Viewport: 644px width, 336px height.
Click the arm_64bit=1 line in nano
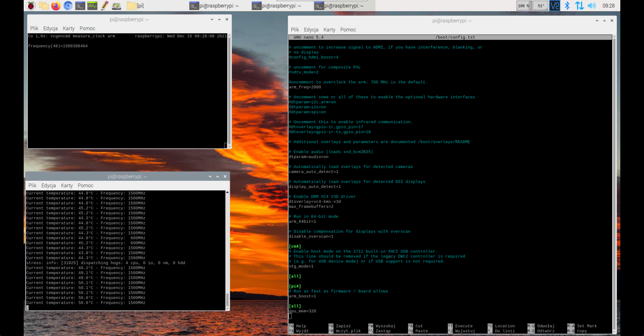pyautogui.click(x=302, y=222)
